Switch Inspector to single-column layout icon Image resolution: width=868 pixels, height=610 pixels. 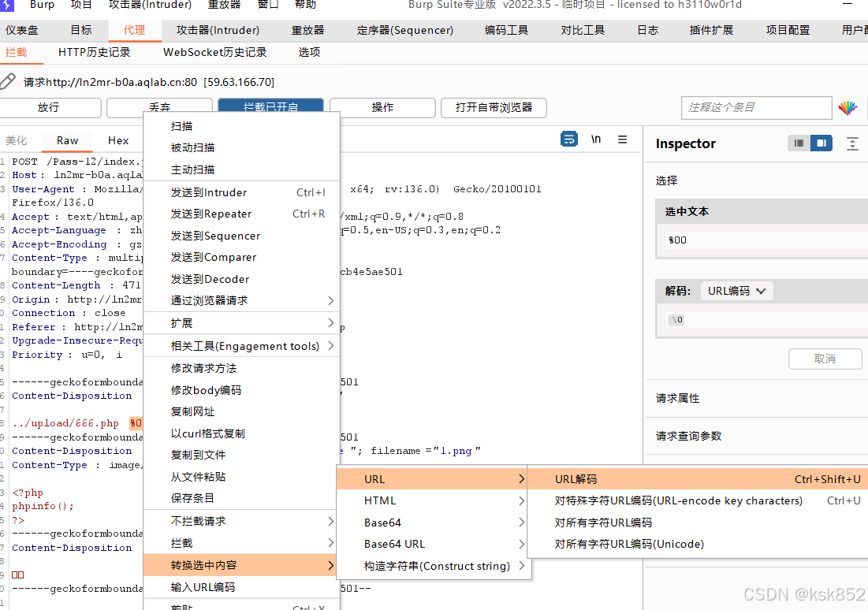pyautogui.click(x=799, y=143)
